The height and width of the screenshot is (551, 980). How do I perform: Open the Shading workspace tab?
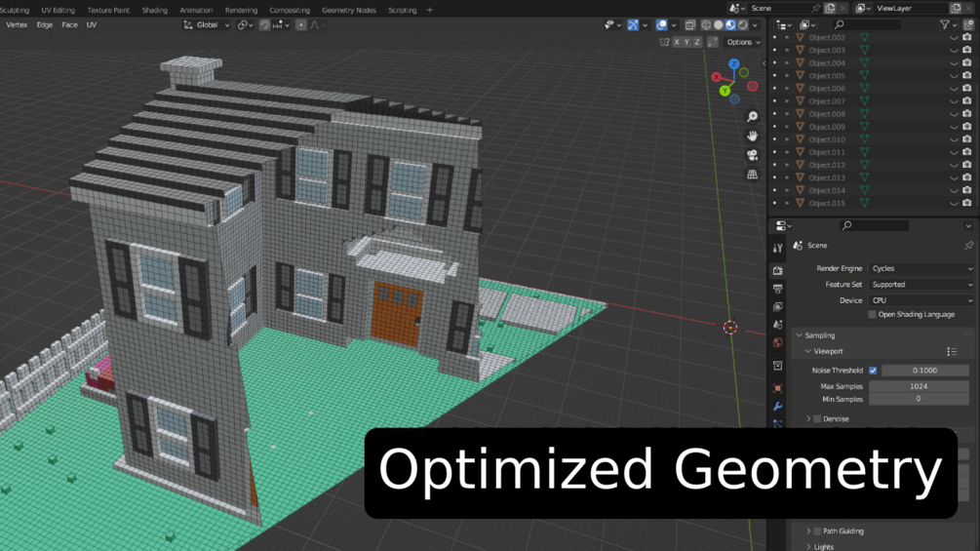(x=154, y=10)
